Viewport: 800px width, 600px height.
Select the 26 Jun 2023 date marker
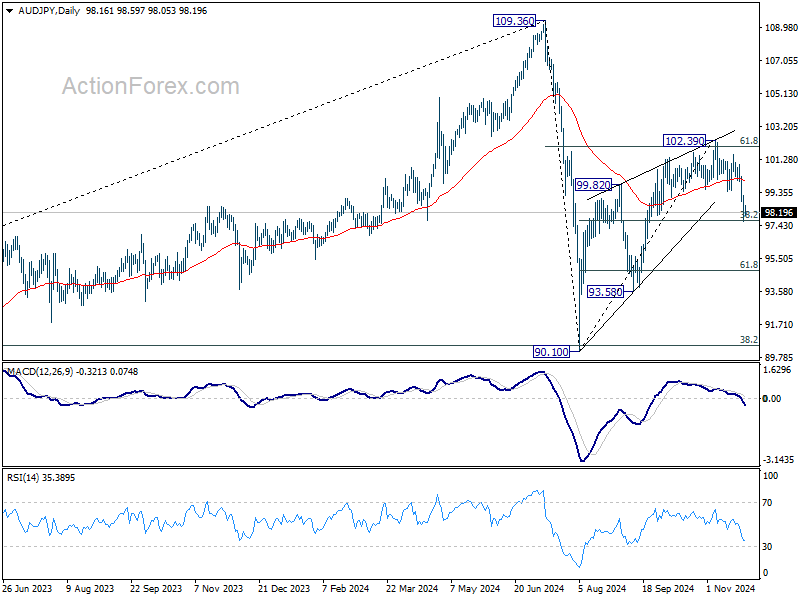tap(27, 588)
